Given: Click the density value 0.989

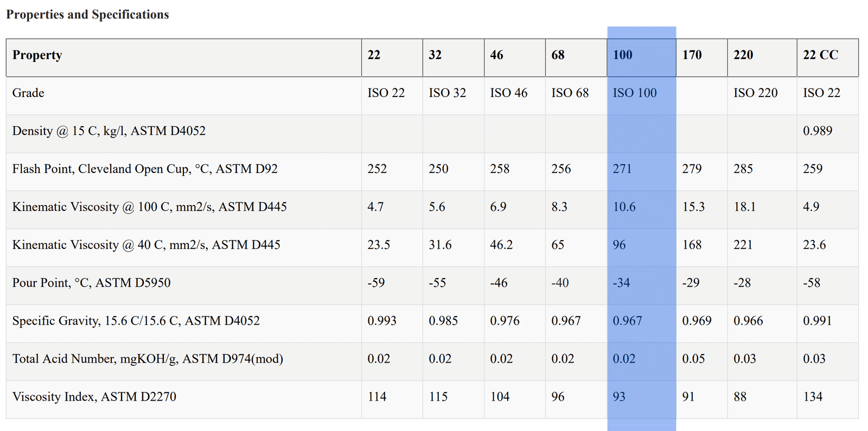Looking at the screenshot, I should 817,131.
